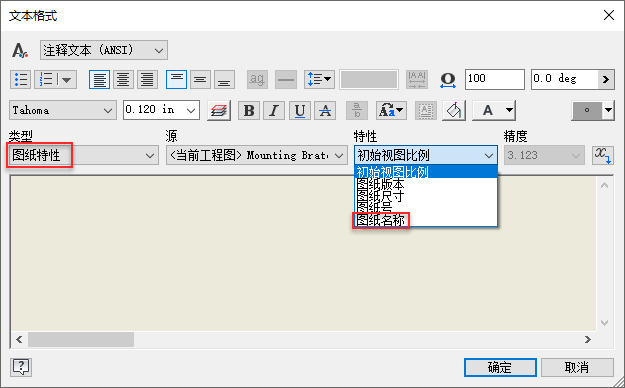
Task: Click the stacked fraction a/b icon
Action: (x=357, y=110)
